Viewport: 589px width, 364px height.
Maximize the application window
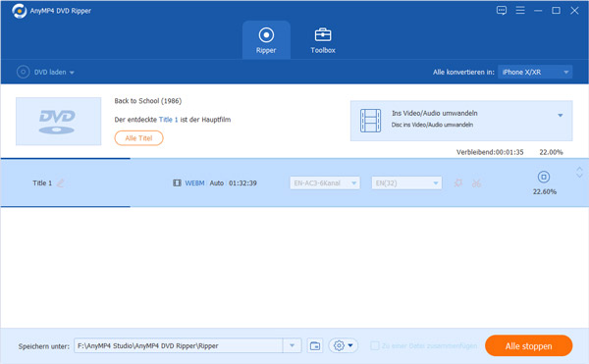[x=556, y=11]
